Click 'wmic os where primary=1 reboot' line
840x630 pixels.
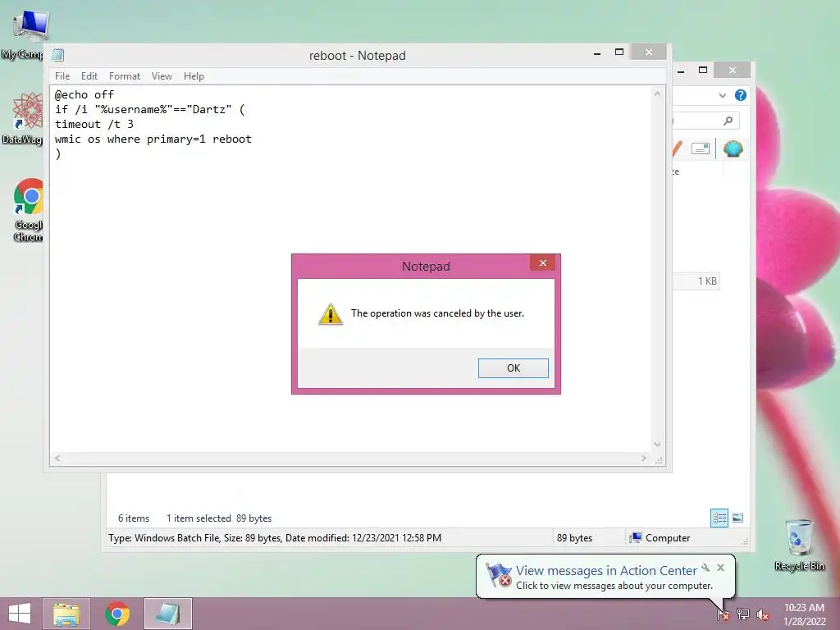click(x=153, y=139)
